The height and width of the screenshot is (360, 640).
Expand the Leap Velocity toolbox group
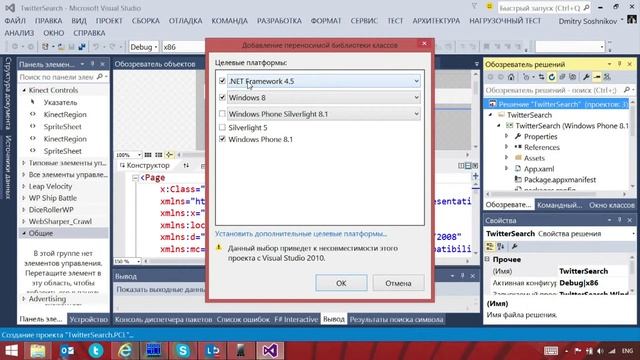24,186
